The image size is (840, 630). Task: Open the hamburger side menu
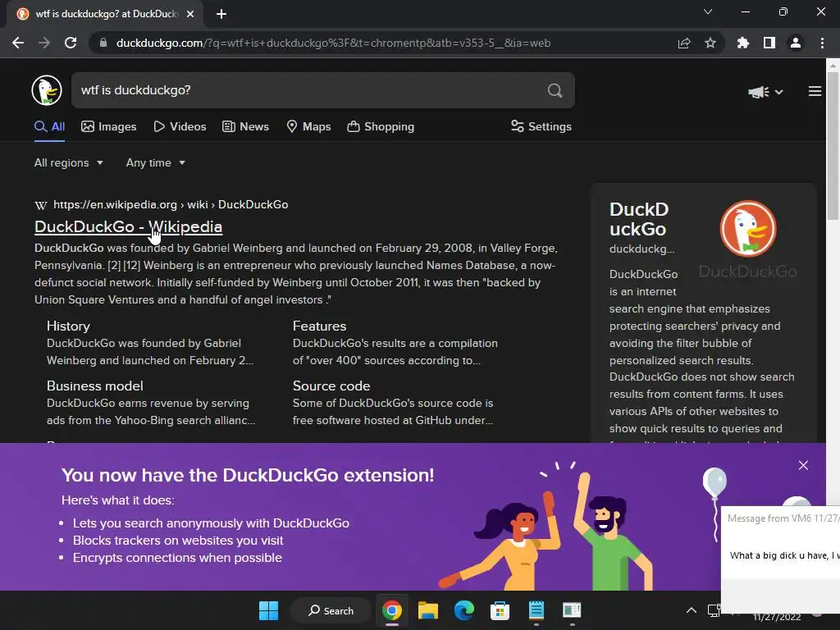click(x=815, y=92)
